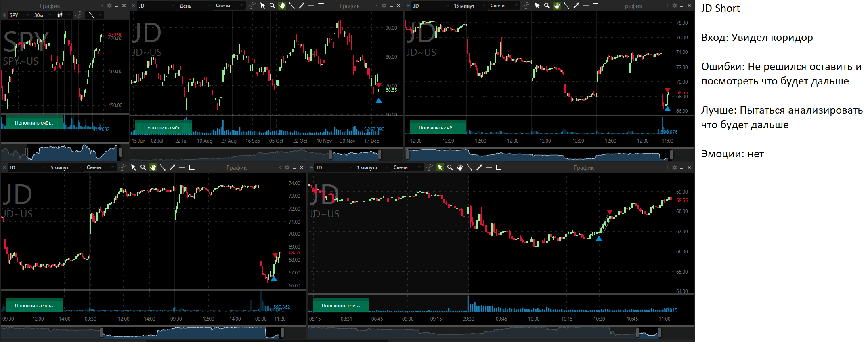Activate zoom magnifier in JD 15-minute chart
Image resolution: width=868 pixels, height=342 pixels.
point(547,6)
